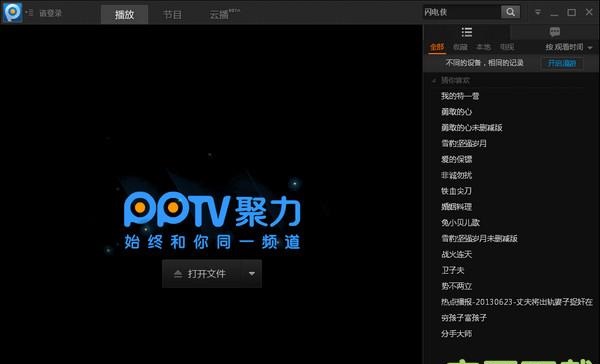The width and height of the screenshot is (600, 364).
Task: Open the playlist list-view panel icon
Action: pos(467,32)
